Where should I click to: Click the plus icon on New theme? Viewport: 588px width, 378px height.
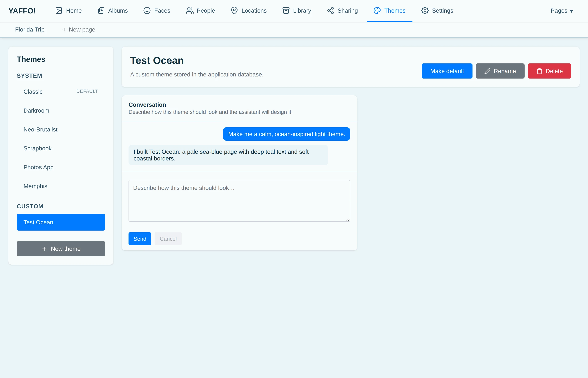[44, 249]
